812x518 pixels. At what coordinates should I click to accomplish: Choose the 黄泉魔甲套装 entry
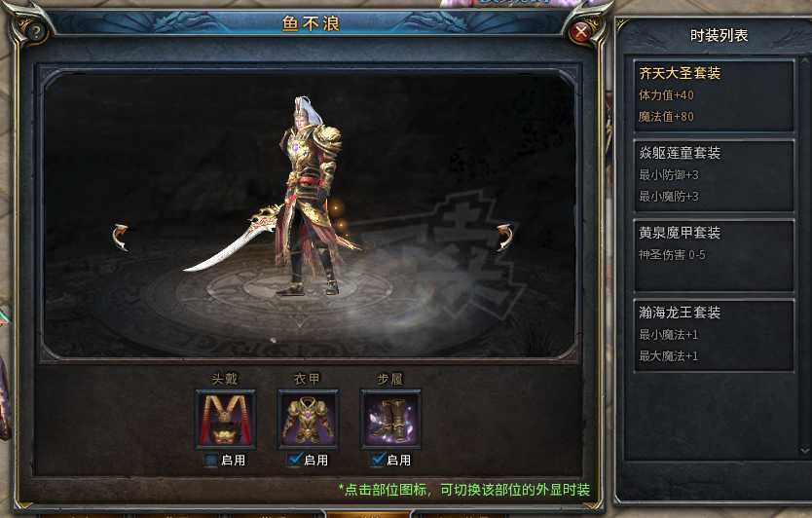click(714, 255)
